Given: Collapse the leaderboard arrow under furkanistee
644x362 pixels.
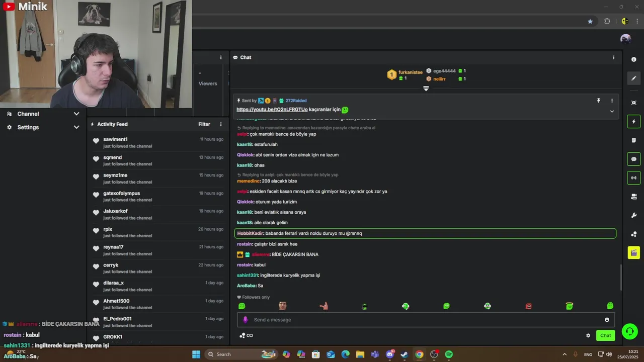Looking at the screenshot, I should 426,88.
